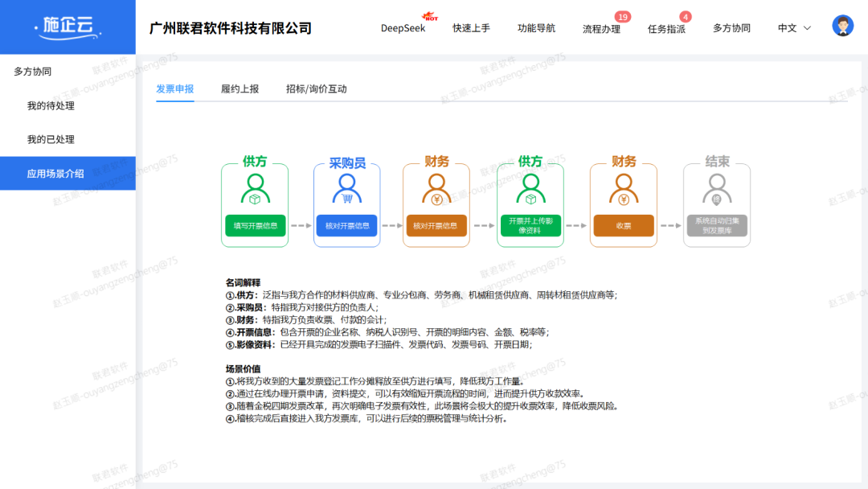Viewport: 868px width, 489px height.
Task: Open DeepSeek in the top navigation
Action: pyautogui.click(x=403, y=28)
